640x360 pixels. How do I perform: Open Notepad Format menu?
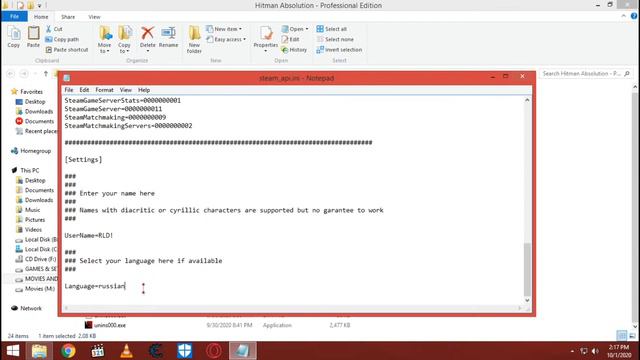104,90
